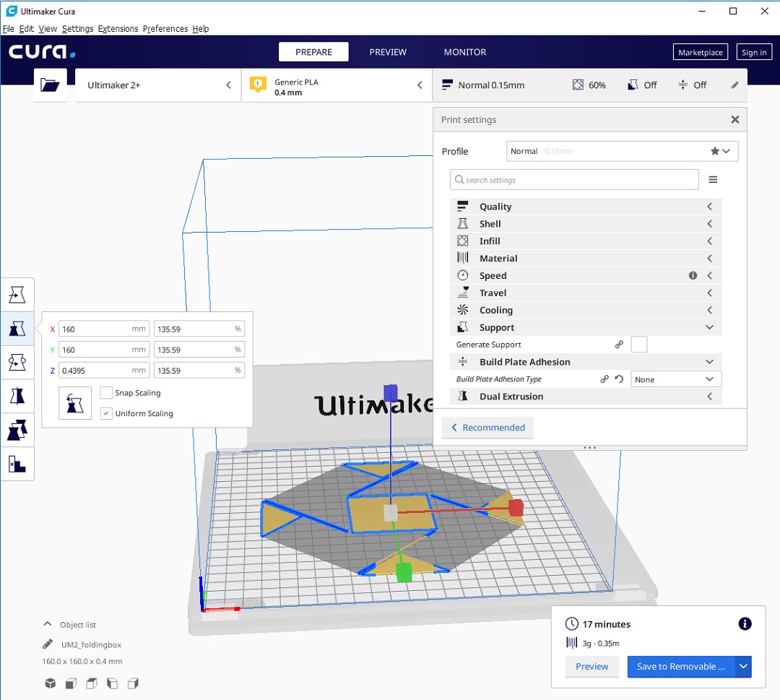Screen dimensions: 780x700
Task: Switch to top view cube icon
Action: tap(92, 683)
